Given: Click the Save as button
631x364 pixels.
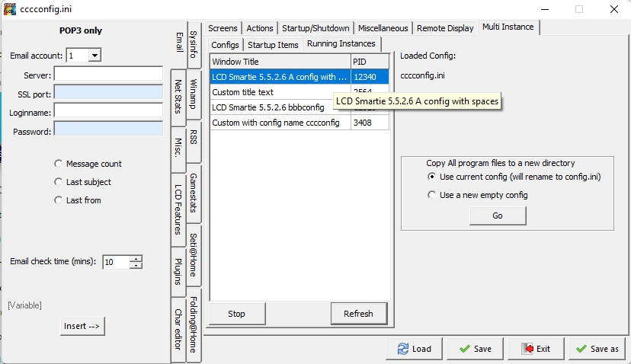Looking at the screenshot, I should tap(597, 349).
